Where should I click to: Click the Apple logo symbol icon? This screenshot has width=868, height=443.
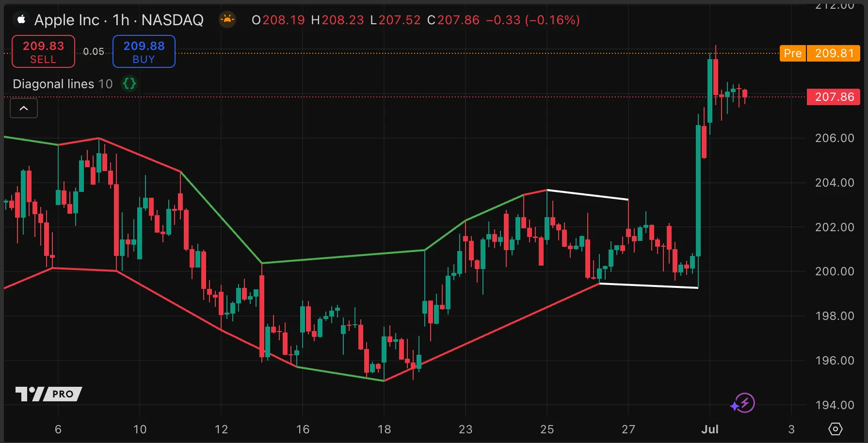coord(21,19)
